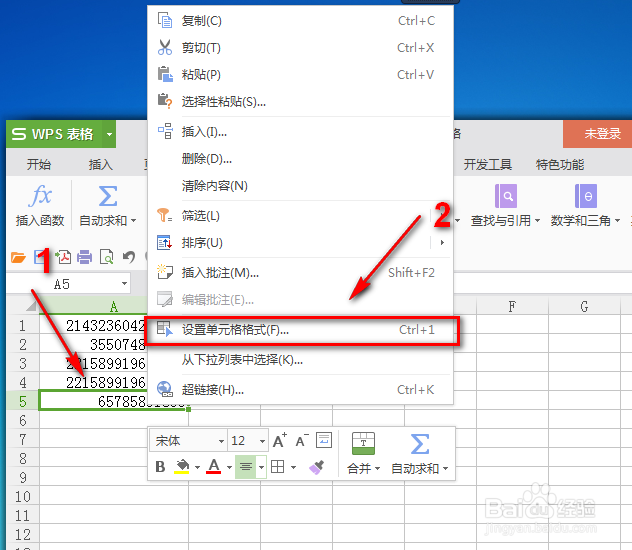Click the clipboard icon beside 粘贴
This screenshot has width=632, height=550.
point(165,74)
